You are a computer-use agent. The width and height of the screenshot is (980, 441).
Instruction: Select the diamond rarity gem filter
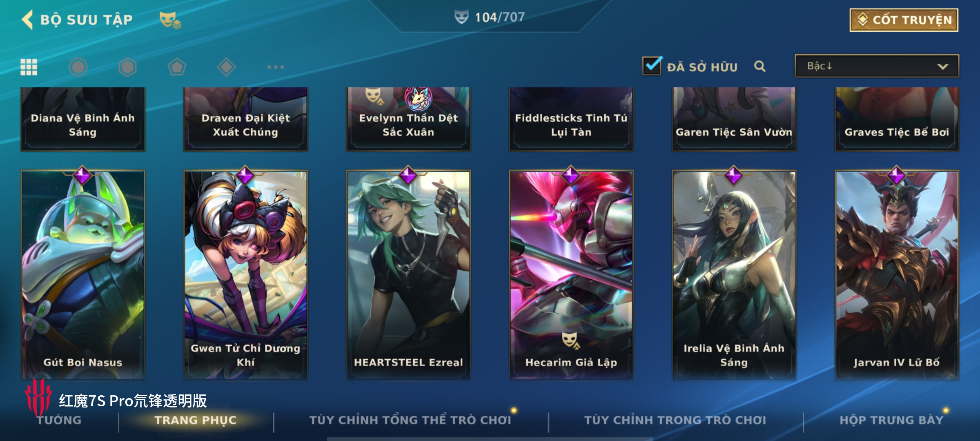(x=226, y=67)
